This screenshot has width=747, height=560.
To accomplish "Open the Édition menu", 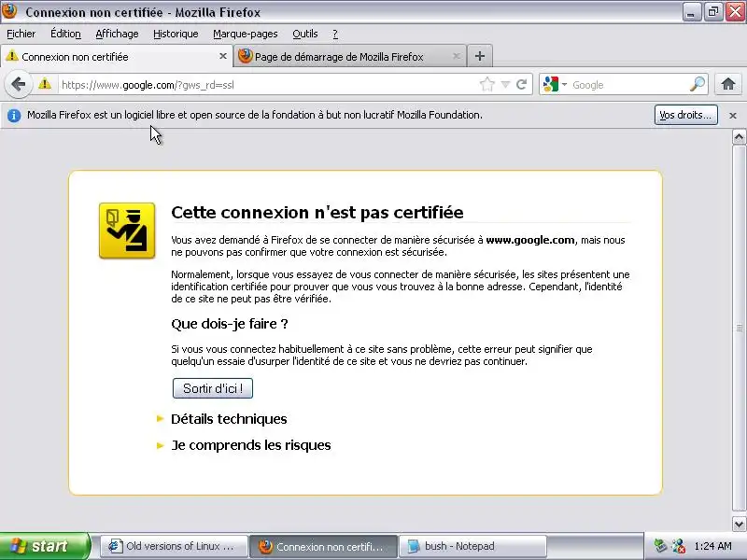I will coord(65,34).
